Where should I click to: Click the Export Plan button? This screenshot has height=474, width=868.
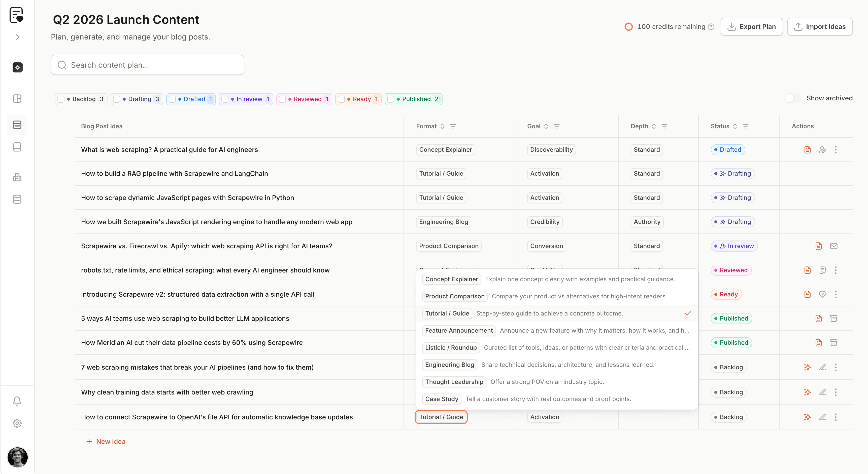752,27
